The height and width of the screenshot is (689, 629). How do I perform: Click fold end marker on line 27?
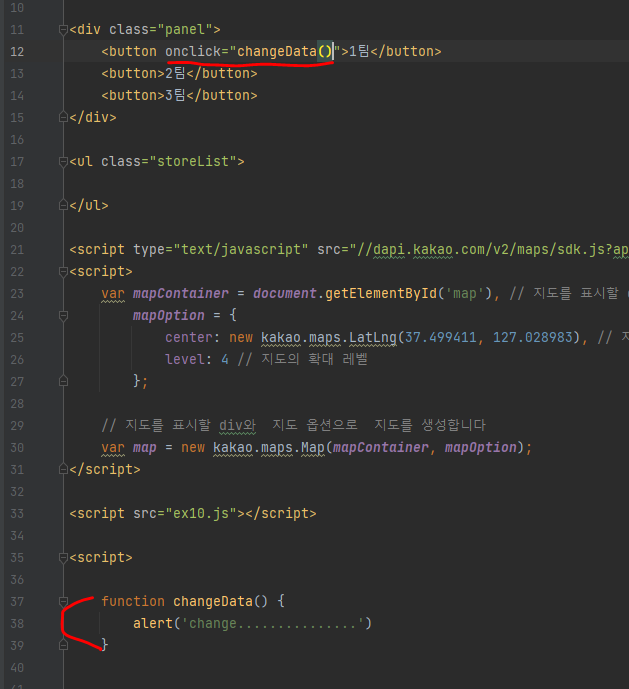coord(63,381)
